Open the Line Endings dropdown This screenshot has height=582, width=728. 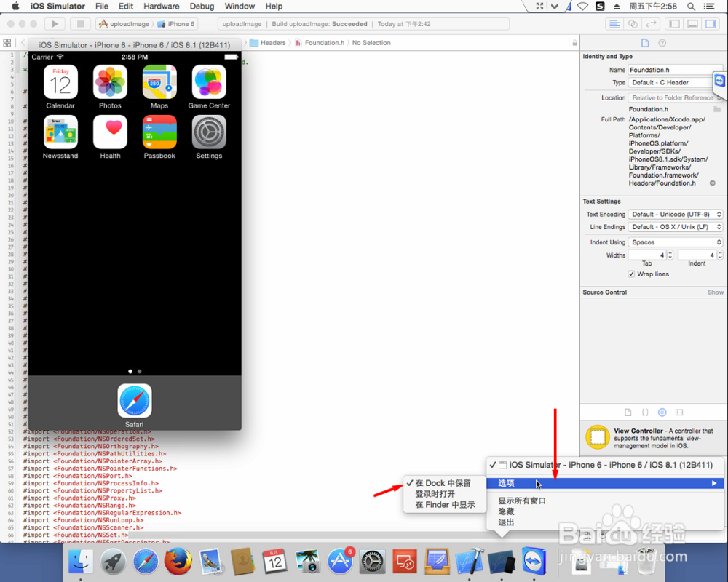tap(675, 228)
